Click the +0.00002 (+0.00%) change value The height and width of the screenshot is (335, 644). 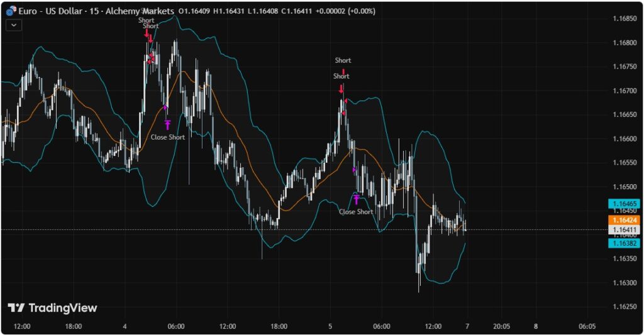[345, 11]
